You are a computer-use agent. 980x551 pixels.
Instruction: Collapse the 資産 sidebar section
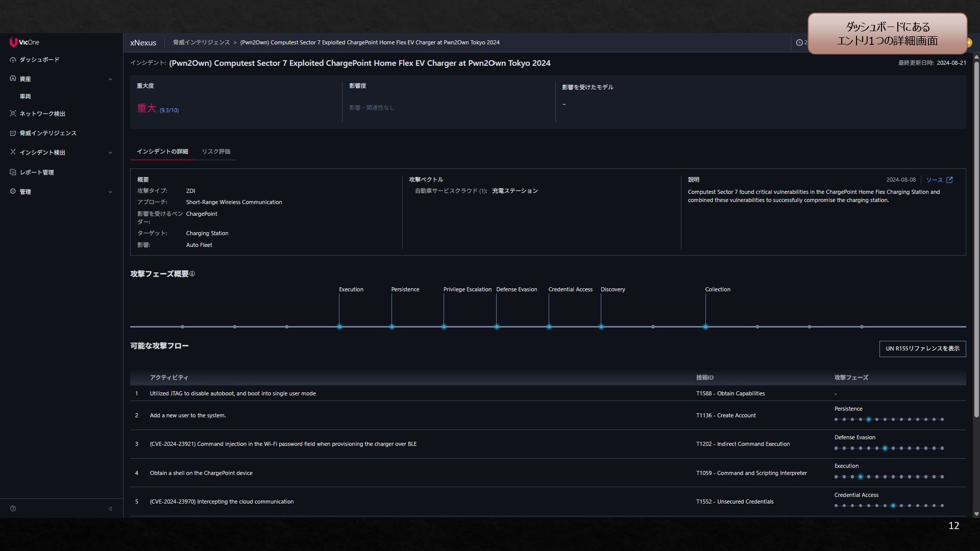(x=110, y=79)
